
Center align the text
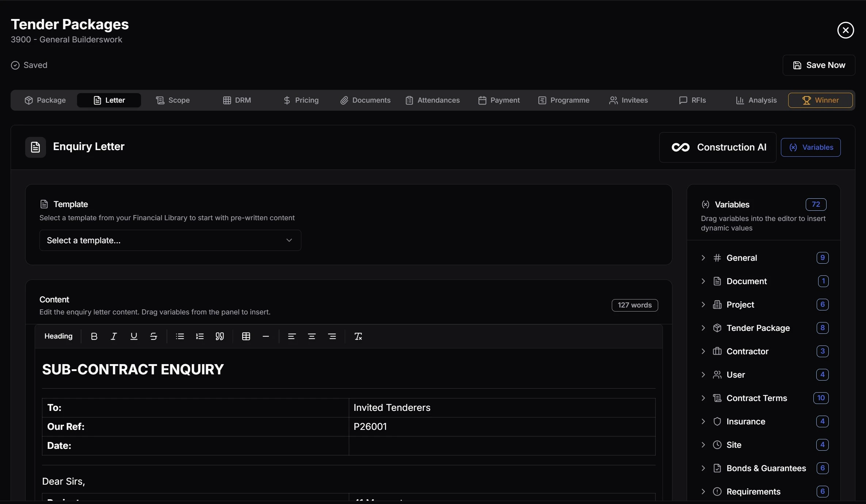312,336
